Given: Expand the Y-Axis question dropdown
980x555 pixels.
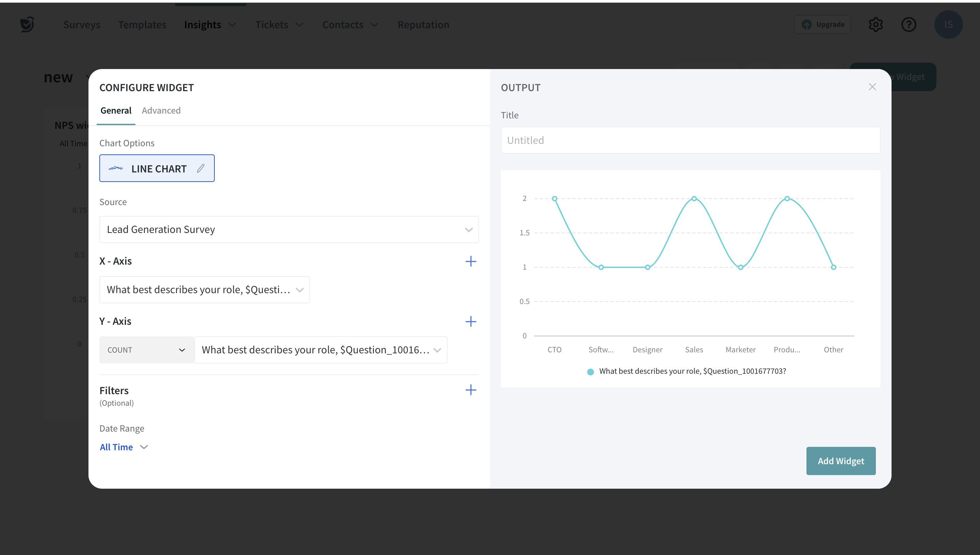Looking at the screenshot, I should click(320, 350).
